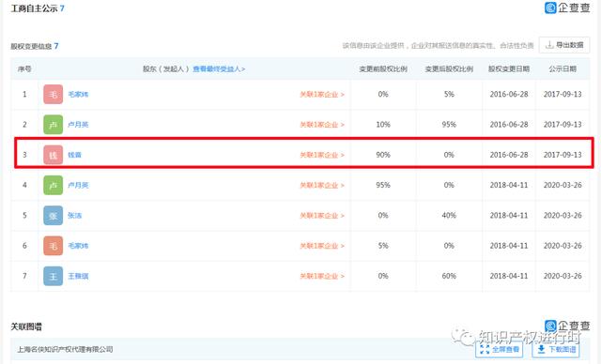Click the download icon in 导出数据 button
The height and width of the screenshot is (364, 601).
[549, 45]
